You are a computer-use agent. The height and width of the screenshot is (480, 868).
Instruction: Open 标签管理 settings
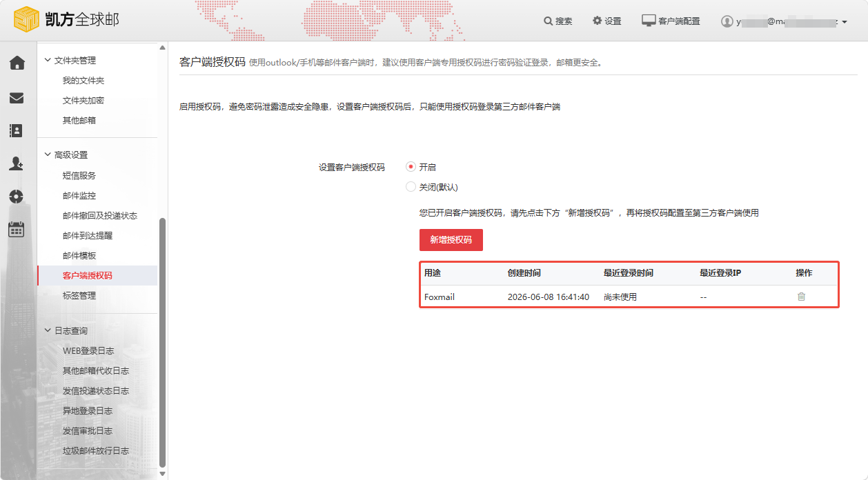[79, 296]
